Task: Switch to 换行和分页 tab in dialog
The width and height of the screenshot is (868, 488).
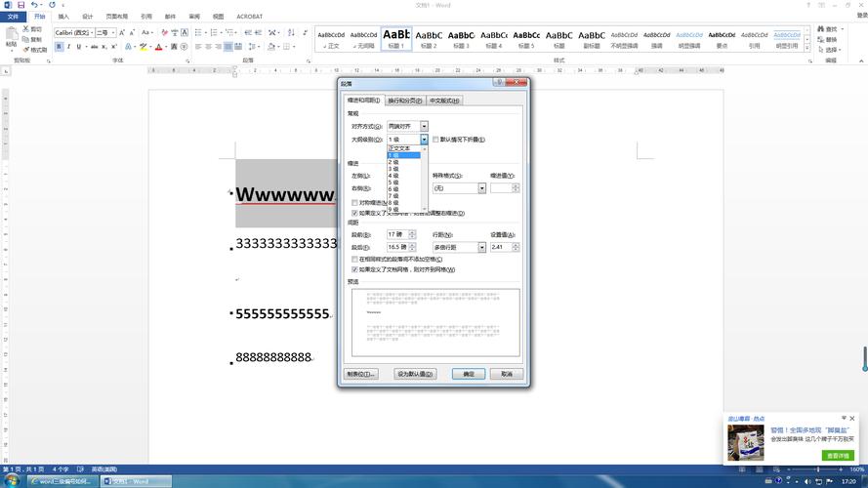Action: pos(404,101)
